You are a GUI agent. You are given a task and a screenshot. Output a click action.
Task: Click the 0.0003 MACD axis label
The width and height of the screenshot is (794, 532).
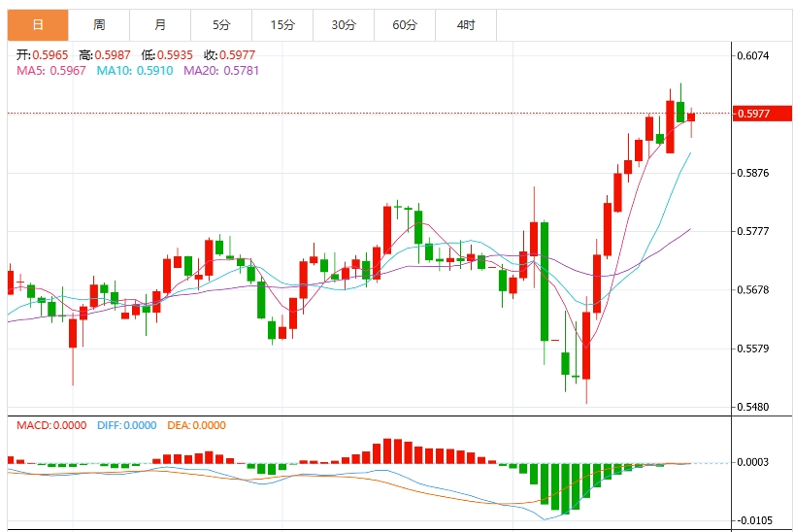point(753,462)
